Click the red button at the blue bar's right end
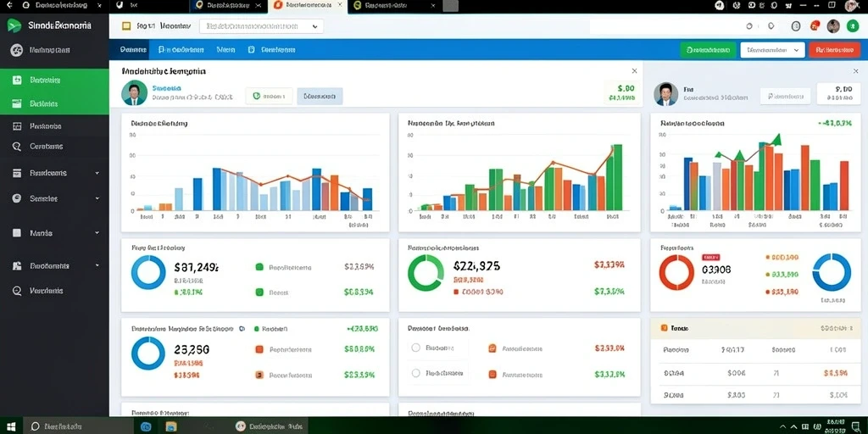The width and height of the screenshot is (868, 434). [x=834, y=50]
